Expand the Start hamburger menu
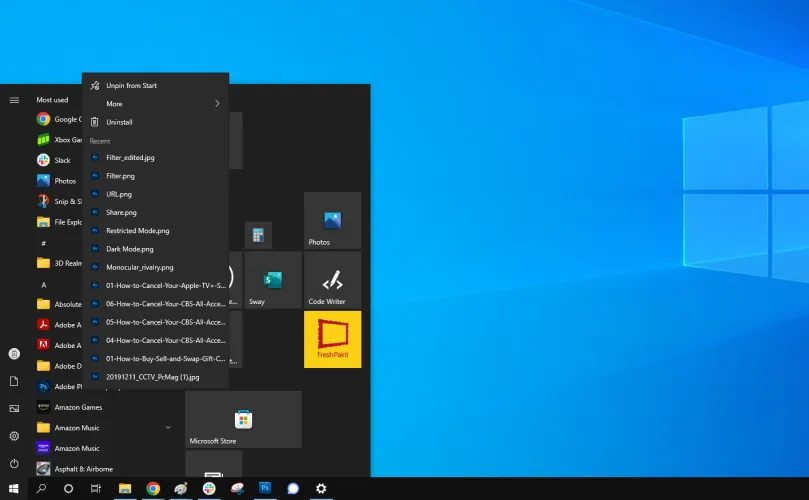 14,100
